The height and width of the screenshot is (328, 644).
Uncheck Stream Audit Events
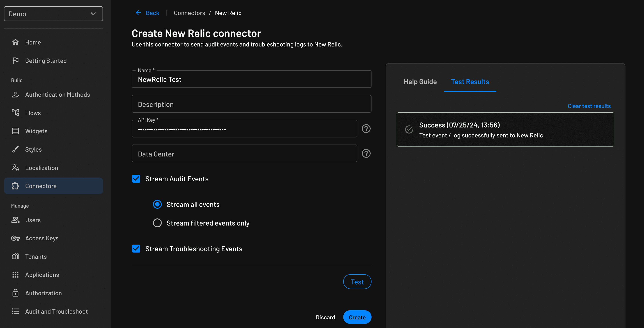click(x=136, y=179)
